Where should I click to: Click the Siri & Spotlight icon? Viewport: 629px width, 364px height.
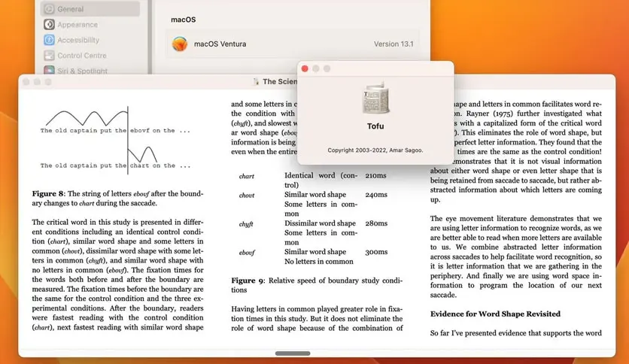49,71
